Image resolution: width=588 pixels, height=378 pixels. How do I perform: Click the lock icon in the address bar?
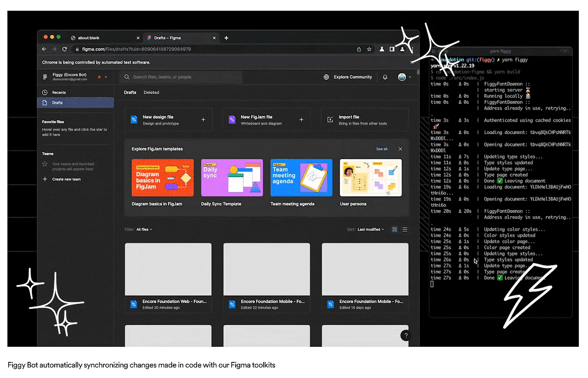point(78,49)
